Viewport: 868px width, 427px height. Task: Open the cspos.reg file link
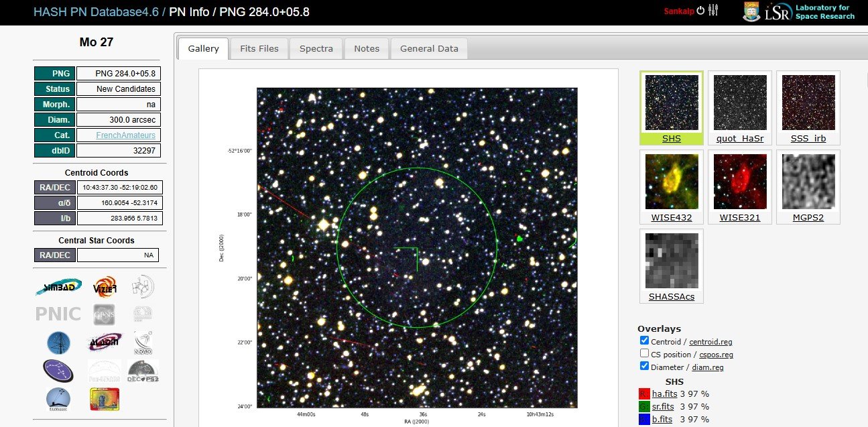716,355
